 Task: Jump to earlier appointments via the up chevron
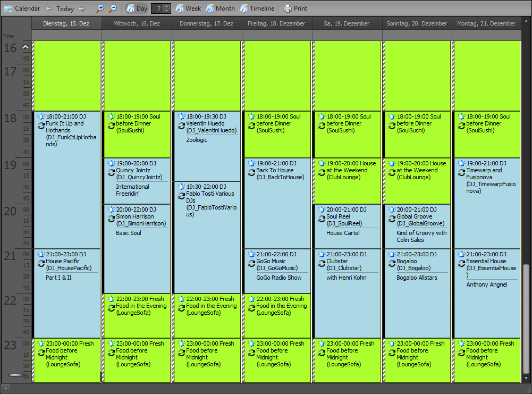click(26, 47)
